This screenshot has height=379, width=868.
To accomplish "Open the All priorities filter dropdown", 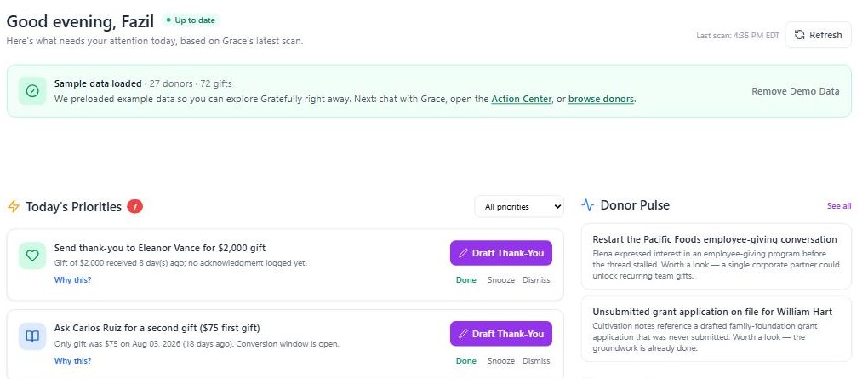I will click(x=519, y=207).
